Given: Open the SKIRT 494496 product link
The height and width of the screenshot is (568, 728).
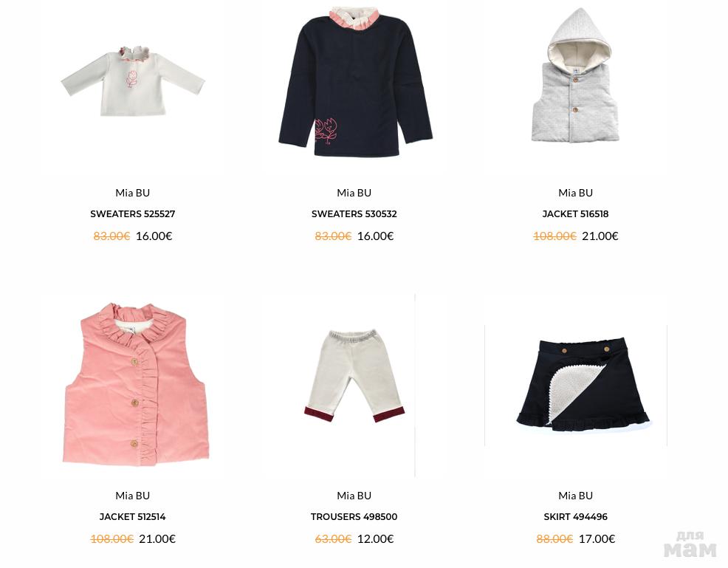Looking at the screenshot, I should [576, 517].
